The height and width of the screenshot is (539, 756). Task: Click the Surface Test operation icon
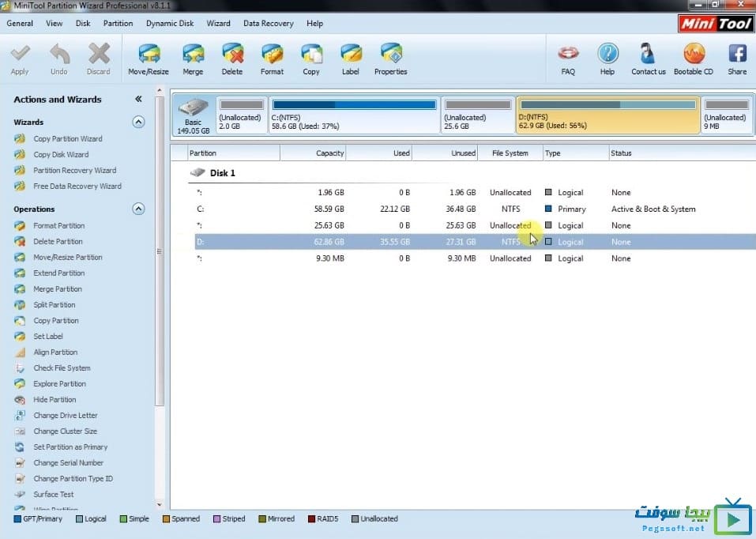(x=20, y=495)
